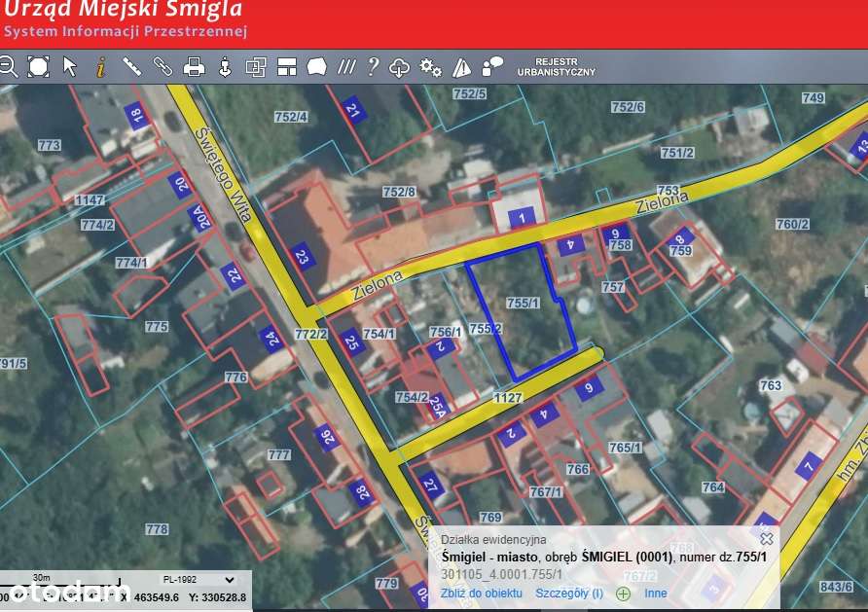Click the cloud download icon
The image size is (868, 612).
pos(399,67)
